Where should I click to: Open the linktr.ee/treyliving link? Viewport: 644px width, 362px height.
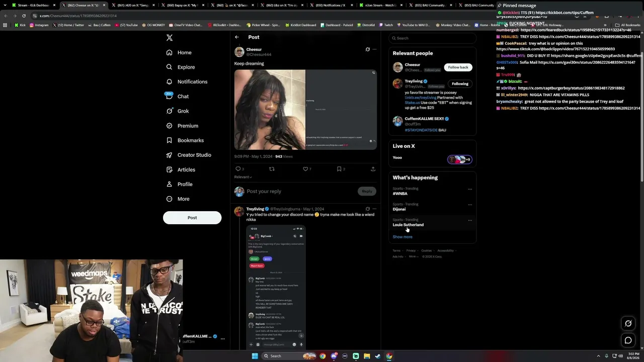(420, 98)
